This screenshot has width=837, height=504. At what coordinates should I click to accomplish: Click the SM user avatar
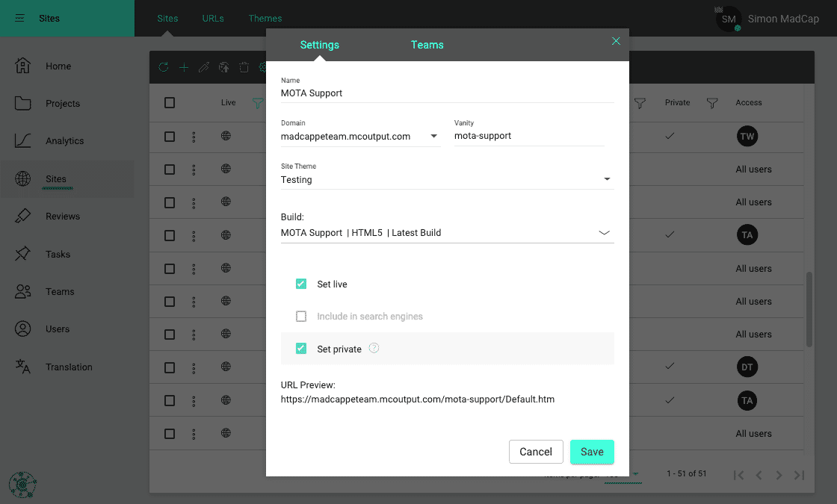click(x=729, y=19)
